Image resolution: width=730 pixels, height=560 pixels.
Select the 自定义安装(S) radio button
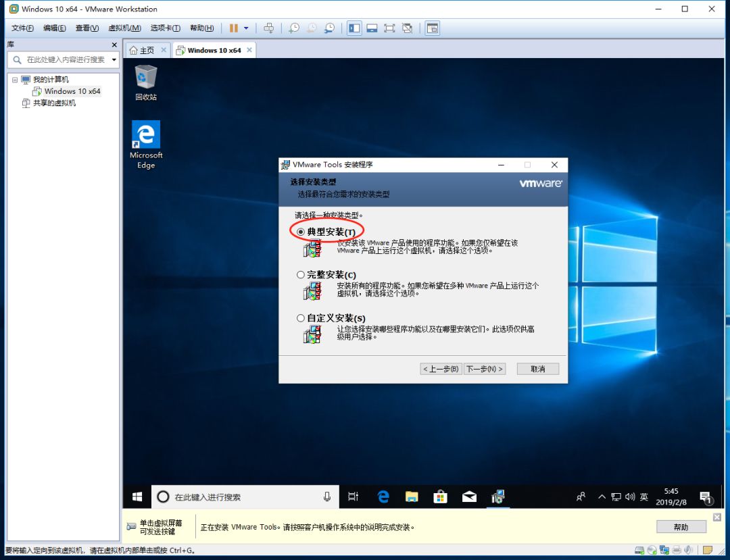tap(301, 318)
